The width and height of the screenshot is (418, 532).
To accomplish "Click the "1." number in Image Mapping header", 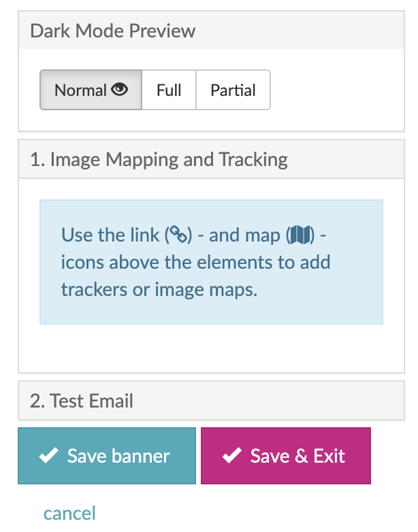I will point(37,160).
